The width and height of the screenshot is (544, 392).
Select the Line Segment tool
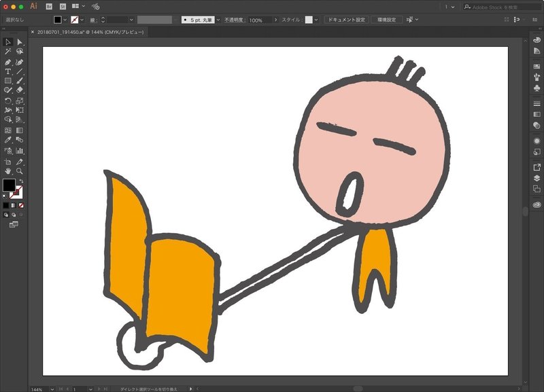point(20,72)
